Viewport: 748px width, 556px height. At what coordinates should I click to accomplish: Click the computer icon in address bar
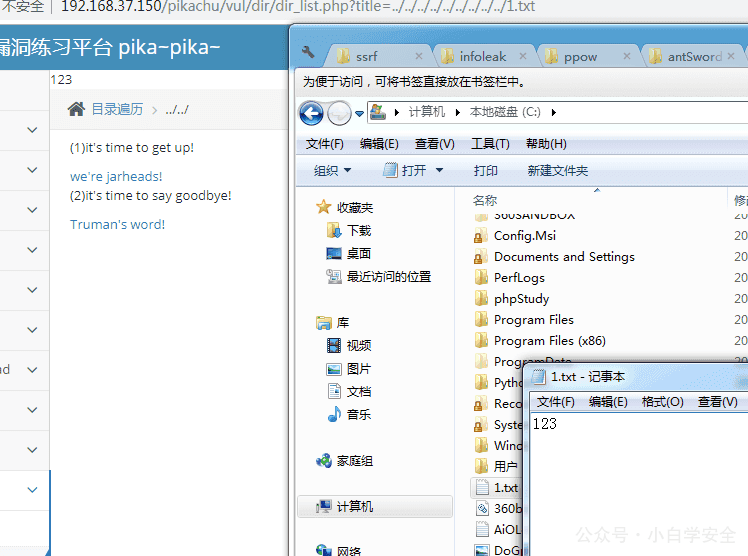tap(378, 113)
